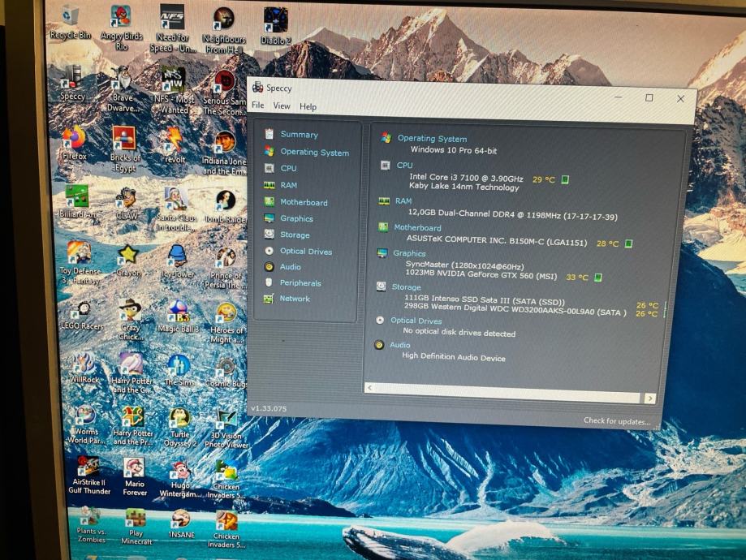Click the RAM heading link in summary
The width and height of the screenshot is (746, 560).
403,200
